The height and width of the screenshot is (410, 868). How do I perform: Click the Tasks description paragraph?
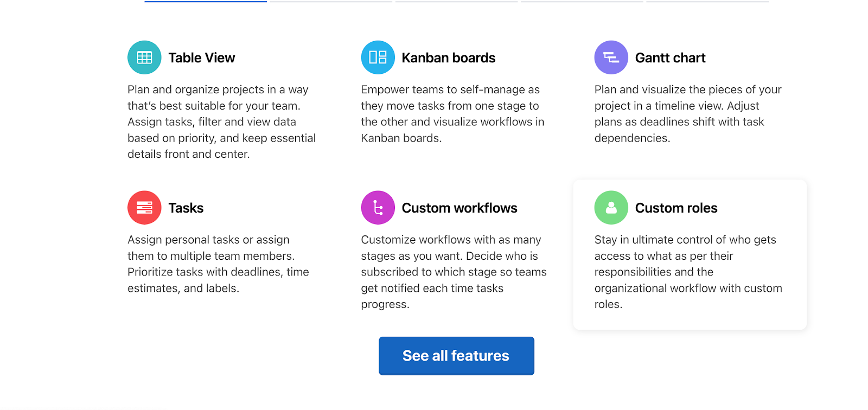(218, 264)
